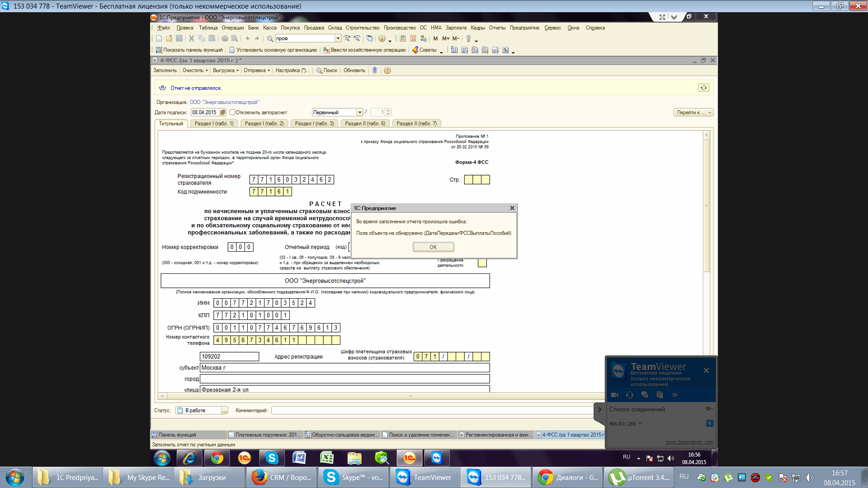
Task: Click the green refresh icon in notification bar
Action: click(703, 88)
